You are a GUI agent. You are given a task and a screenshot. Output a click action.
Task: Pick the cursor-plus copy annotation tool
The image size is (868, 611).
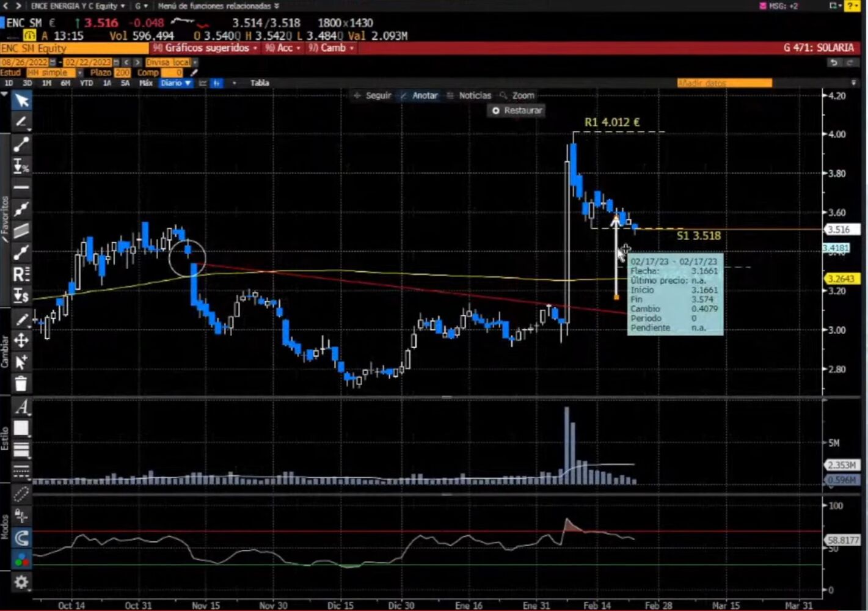21,362
